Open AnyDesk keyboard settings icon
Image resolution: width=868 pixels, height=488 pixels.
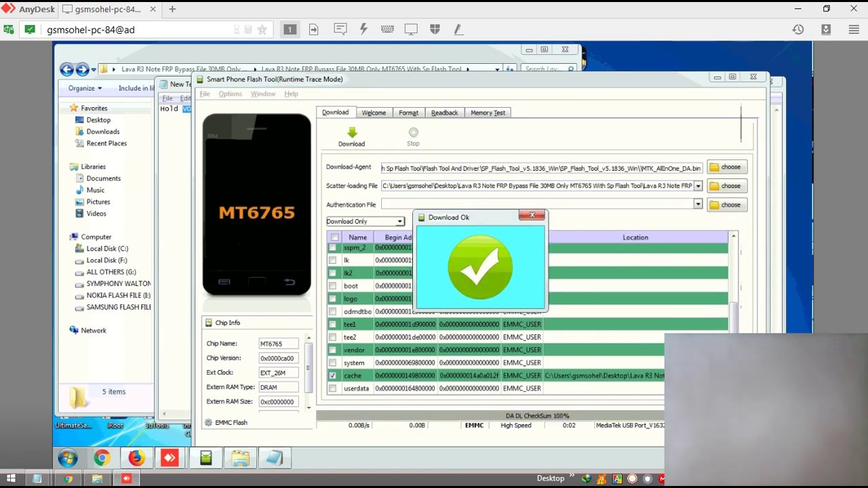click(387, 29)
